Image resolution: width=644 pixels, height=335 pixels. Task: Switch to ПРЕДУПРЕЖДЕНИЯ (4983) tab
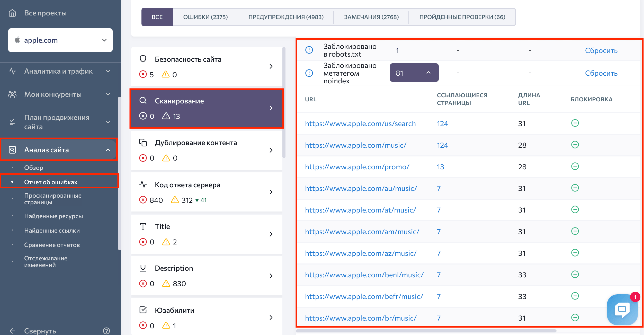pos(286,17)
